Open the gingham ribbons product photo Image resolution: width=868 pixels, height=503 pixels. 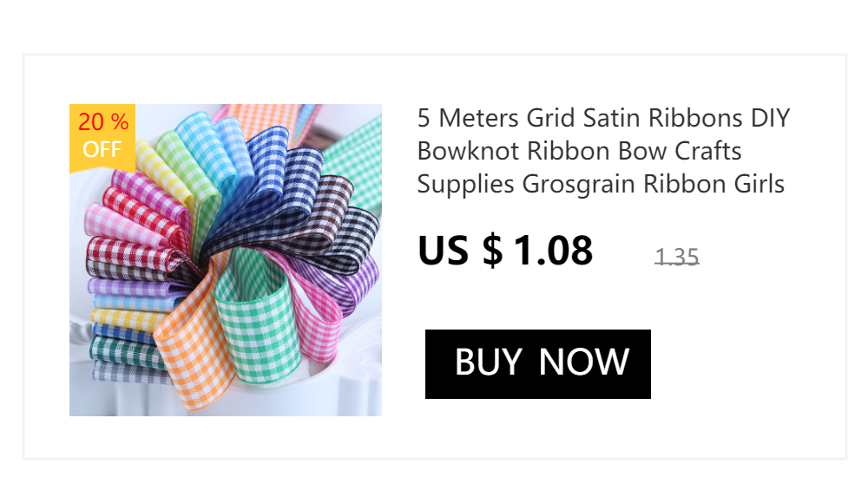click(226, 260)
